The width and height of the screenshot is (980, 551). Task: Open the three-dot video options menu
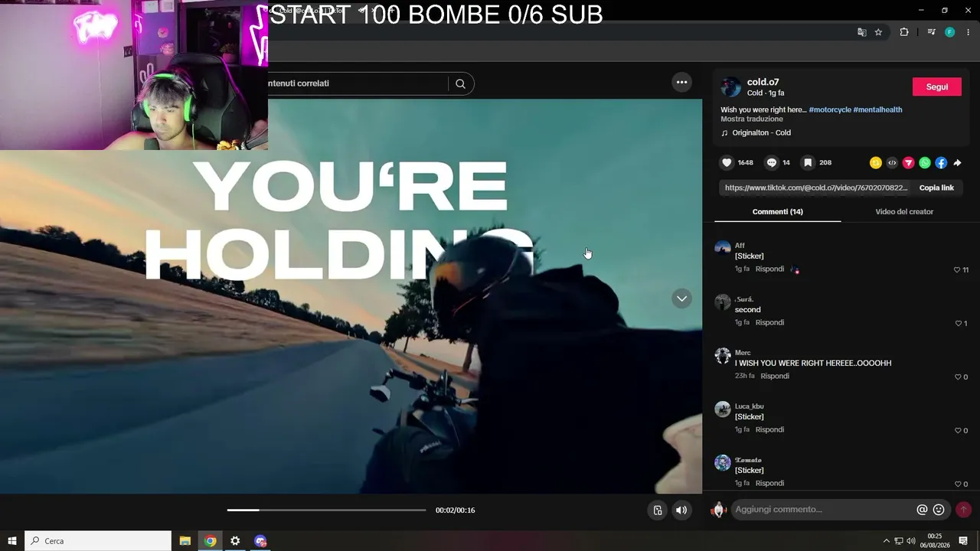681,83
